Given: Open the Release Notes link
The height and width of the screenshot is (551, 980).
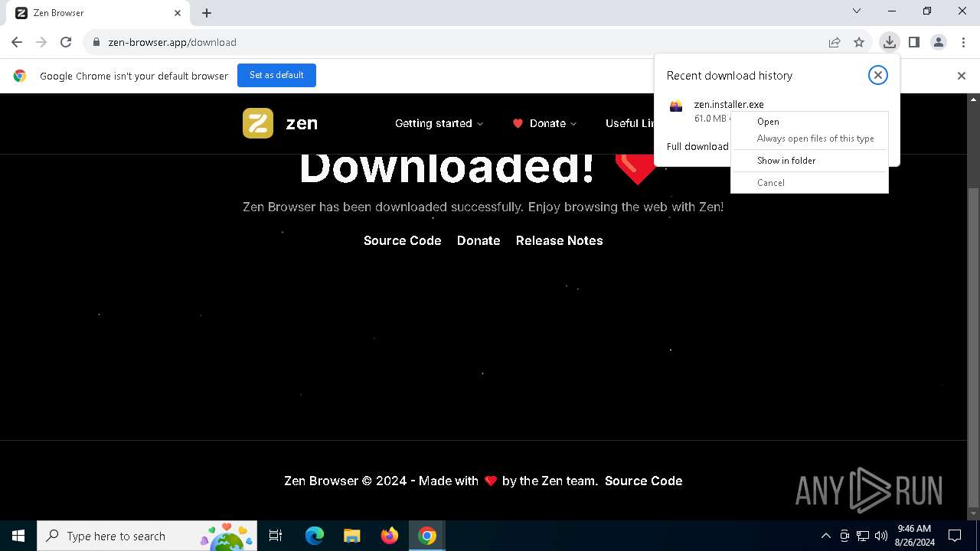Looking at the screenshot, I should pyautogui.click(x=560, y=240).
